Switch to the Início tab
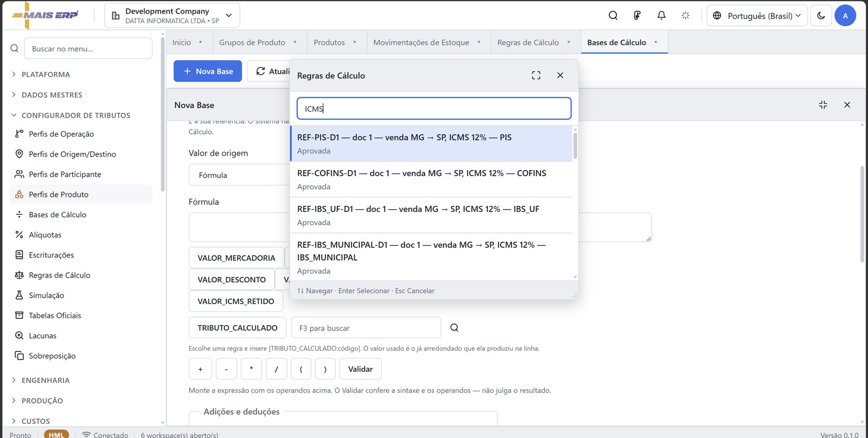This screenshot has height=438, width=868. pos(182,42)
